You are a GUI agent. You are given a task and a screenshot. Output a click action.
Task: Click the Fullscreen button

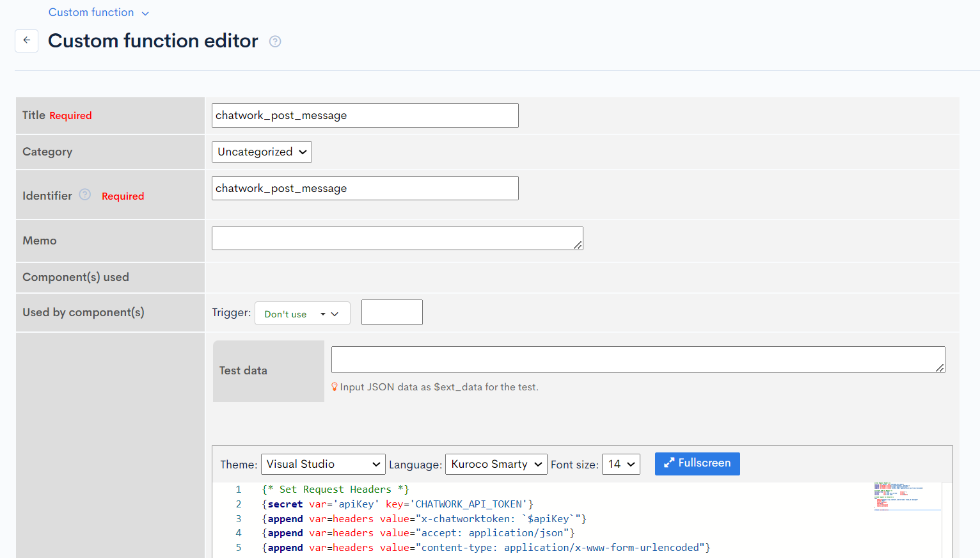pos(697,463)
